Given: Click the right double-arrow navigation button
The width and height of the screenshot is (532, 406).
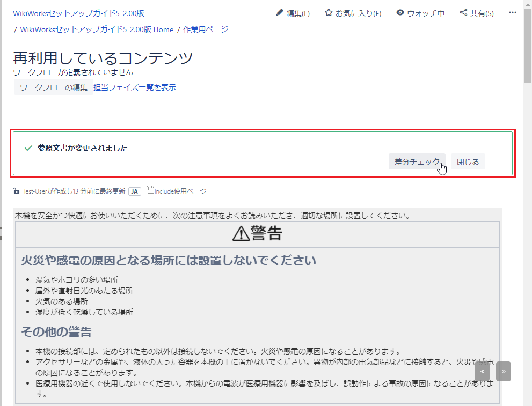Looking at the screenshot, I should (x=503, y=371).
